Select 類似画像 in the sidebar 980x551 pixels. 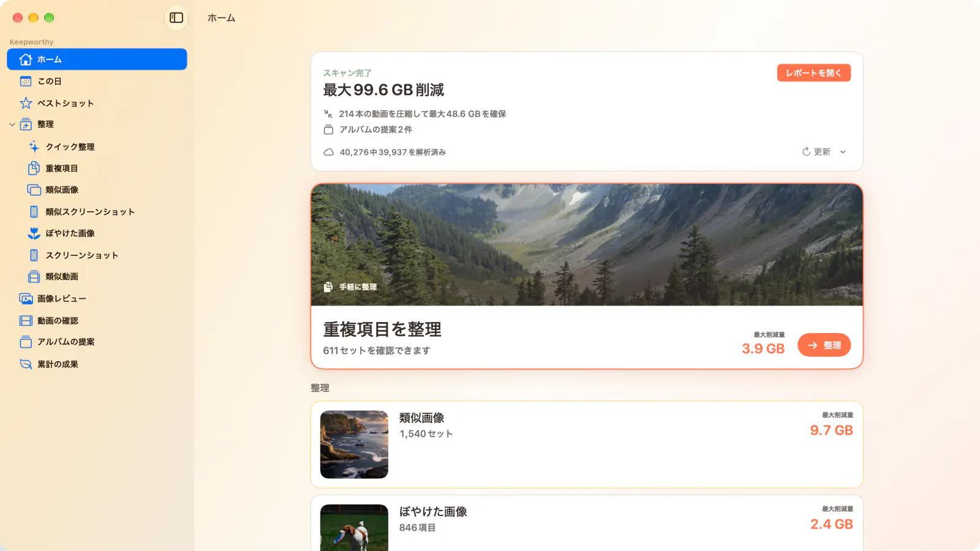tap(97, 190)
